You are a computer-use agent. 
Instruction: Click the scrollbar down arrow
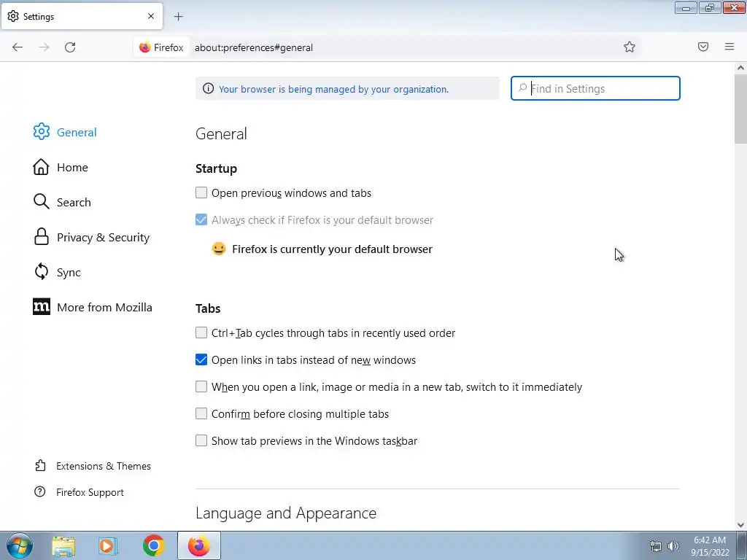740,525
